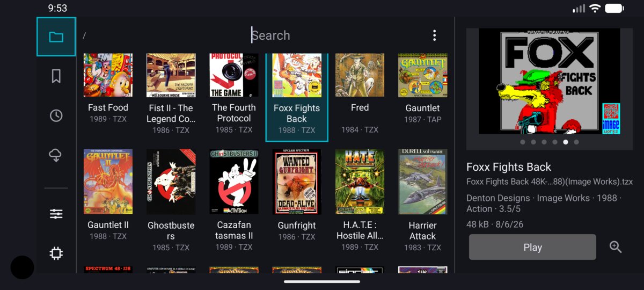
Task: Go to sixth screenshot page dot
Action: 576,142
